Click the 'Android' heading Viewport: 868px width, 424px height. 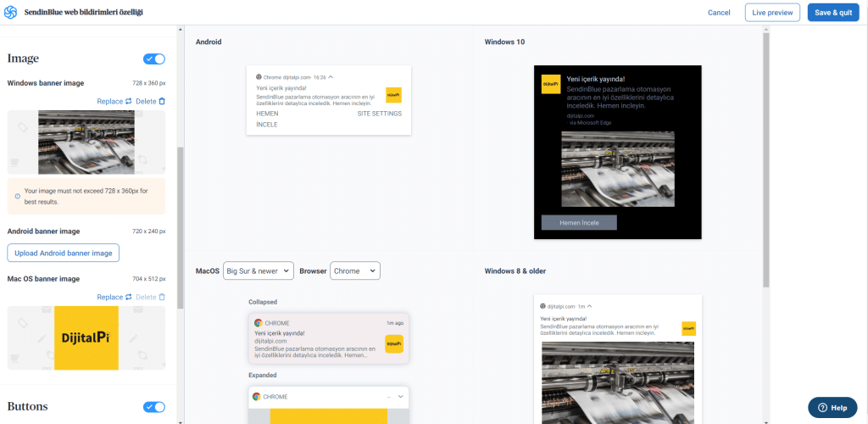(x=209, y=42)
